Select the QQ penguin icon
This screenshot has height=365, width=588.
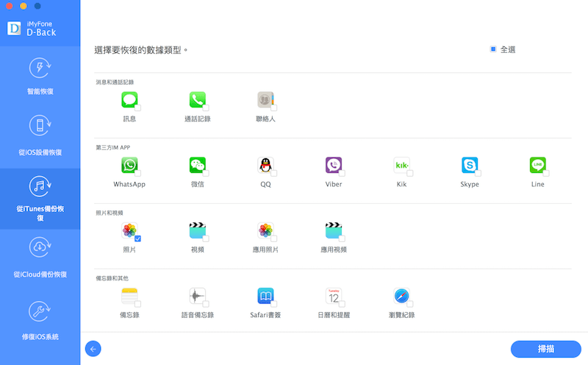click(265, 165)
